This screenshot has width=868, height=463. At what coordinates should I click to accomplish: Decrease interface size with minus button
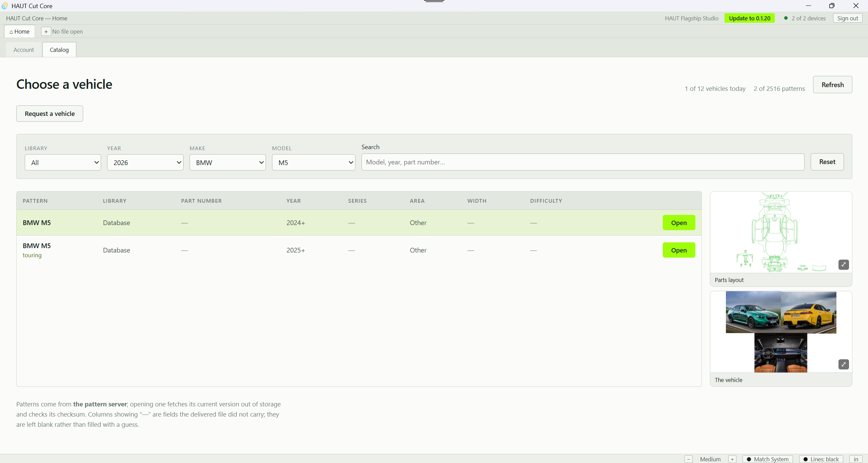(689, 459)
